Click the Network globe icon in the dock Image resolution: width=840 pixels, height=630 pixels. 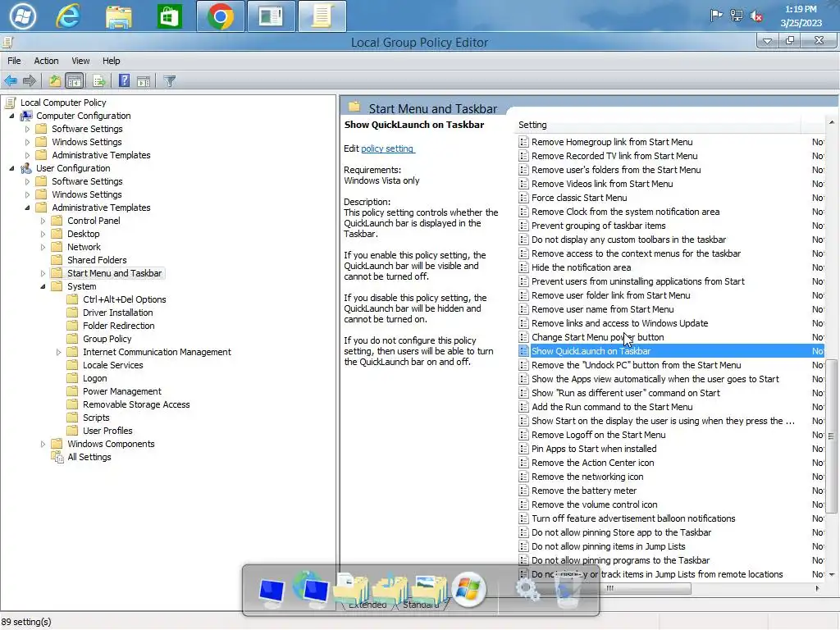click(311, 588)
